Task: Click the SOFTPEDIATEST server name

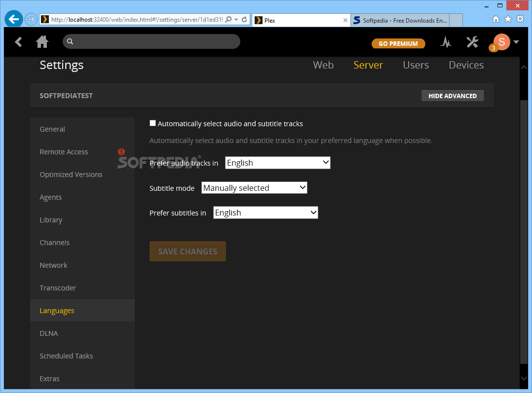Action: pos(66,96)
